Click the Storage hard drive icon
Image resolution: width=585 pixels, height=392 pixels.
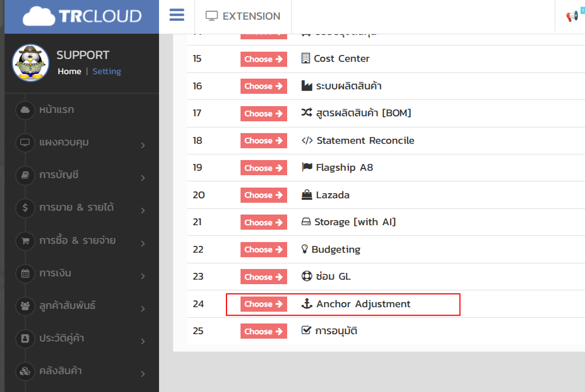click(x=306, y=222)
